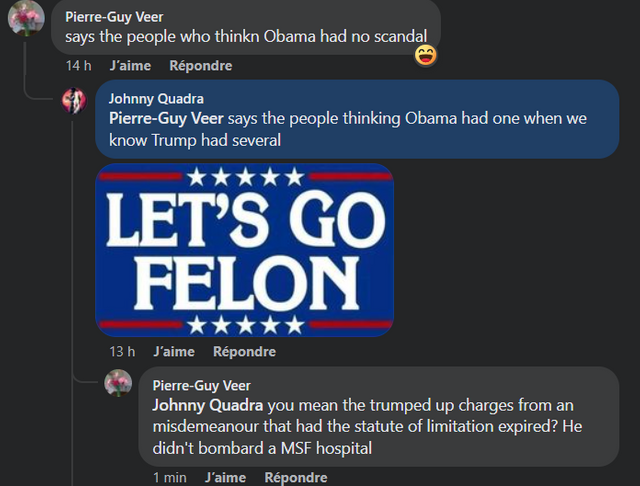Click Répondre under the FELON image
This screenshot has width=640, height=486.
pos(244,352)
